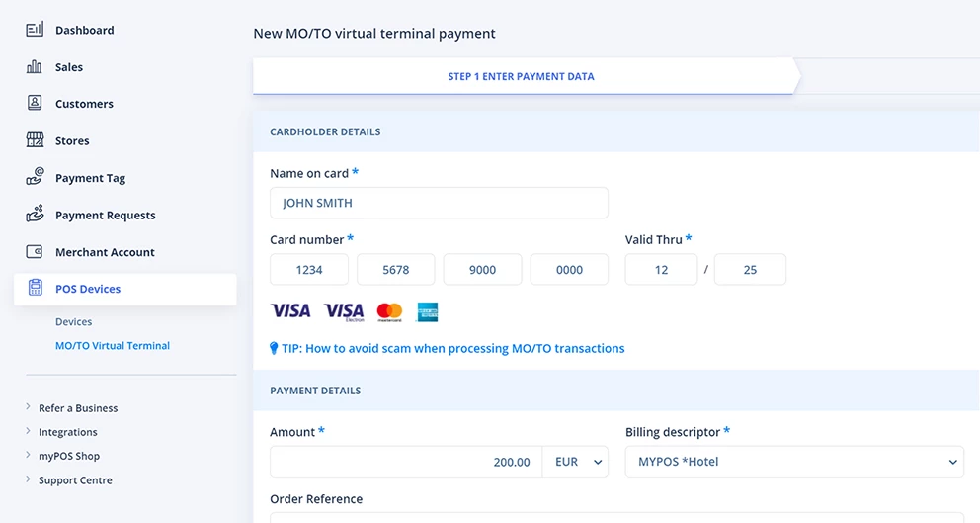Image resolution: width=980 pixels, height=523 pixels.
Task: Expand the Integrations sidebar section
Action: pyautogui.click(x=67, y=432)
